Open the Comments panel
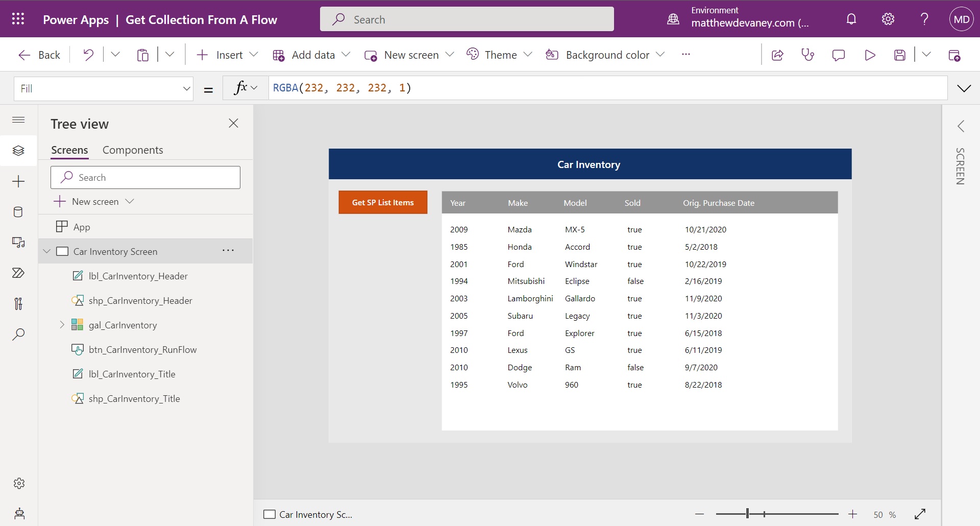 [839, 55]
